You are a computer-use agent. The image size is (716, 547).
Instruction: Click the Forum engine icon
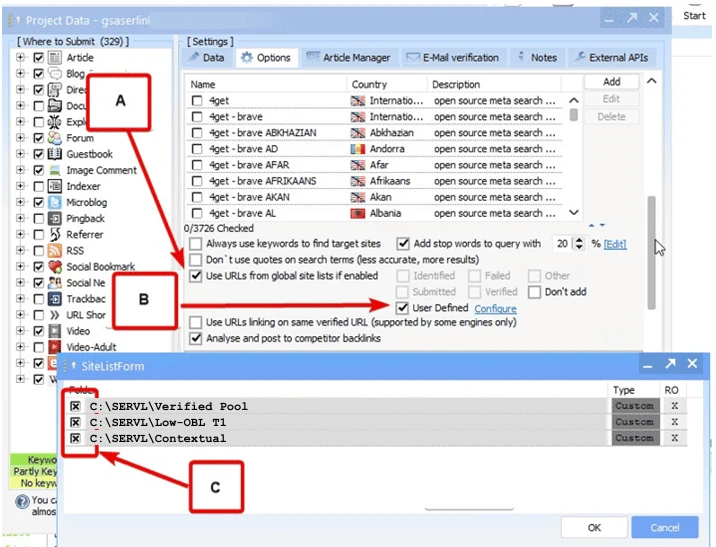tap(55, 138)
